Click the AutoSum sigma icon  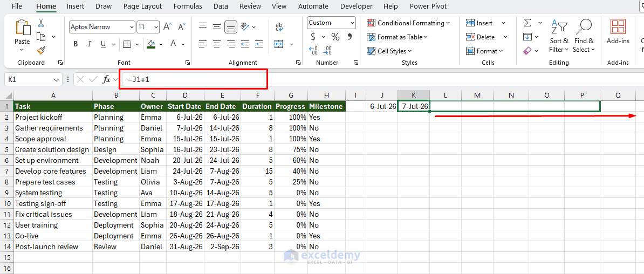(x=528, y=23)
